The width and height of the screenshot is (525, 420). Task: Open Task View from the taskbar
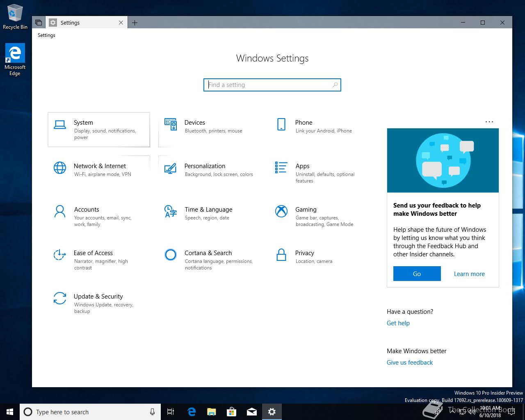click(x=171, y=412)
